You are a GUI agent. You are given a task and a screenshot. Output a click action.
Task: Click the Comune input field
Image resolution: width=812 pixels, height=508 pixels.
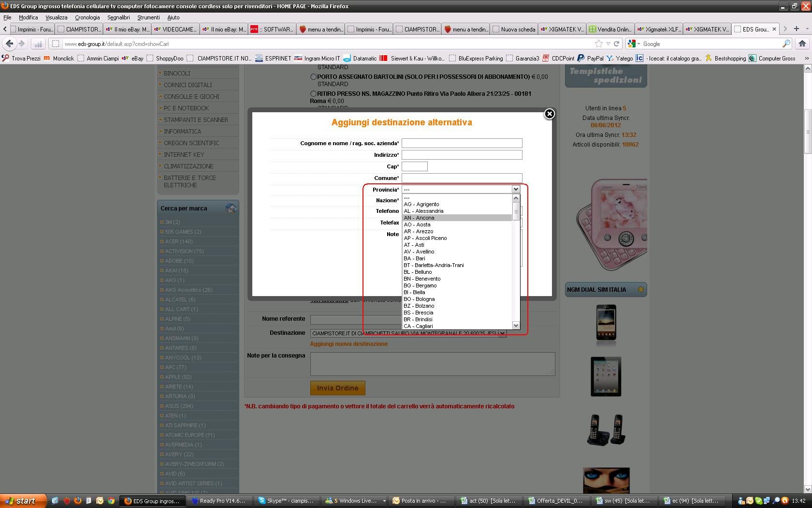[x=462, y=178]
